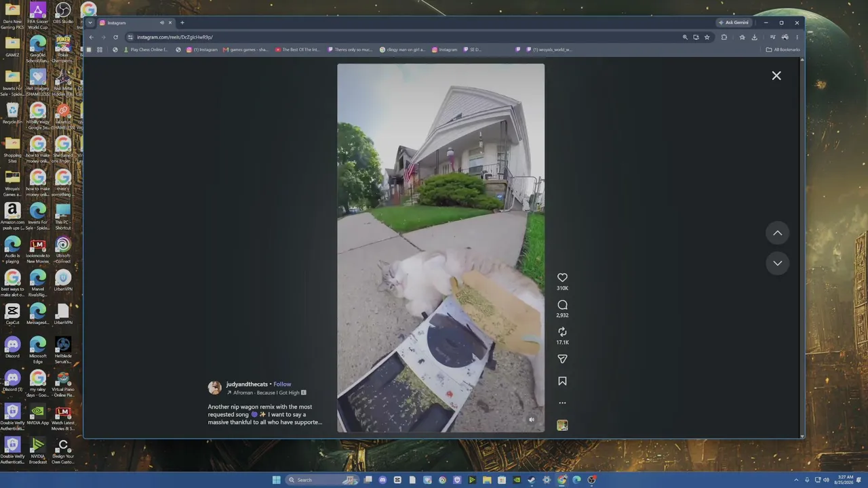Select Recycle Bin desktop icon
This screenshot has height=488, width=868.
(x=12, y=114)
